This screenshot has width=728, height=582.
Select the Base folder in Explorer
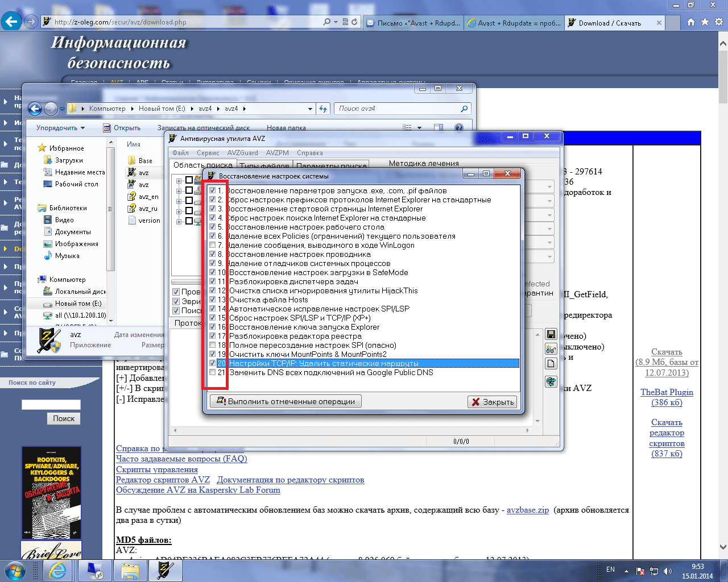(140, 161)
